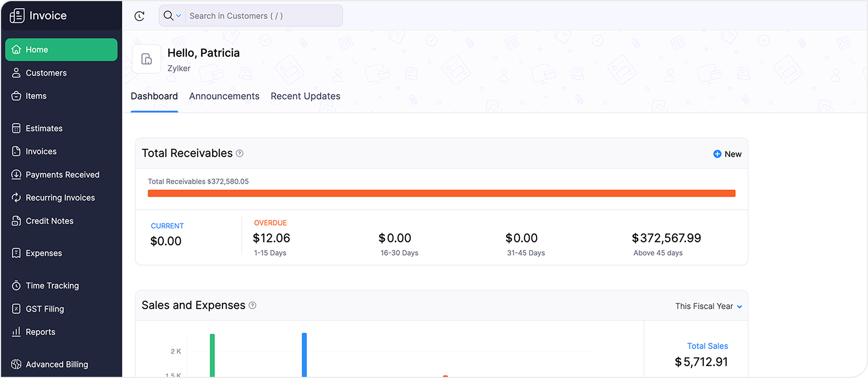The height and width of the screenshot is (378, 868).
Task: Click the Sales and Expenses help icon
Action: pyautogui.click(x=253, y=305)
